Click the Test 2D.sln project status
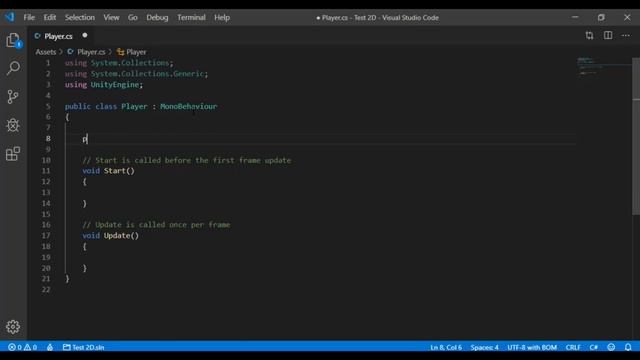This screenshot has width=640, height=360. tap(84, 347)
